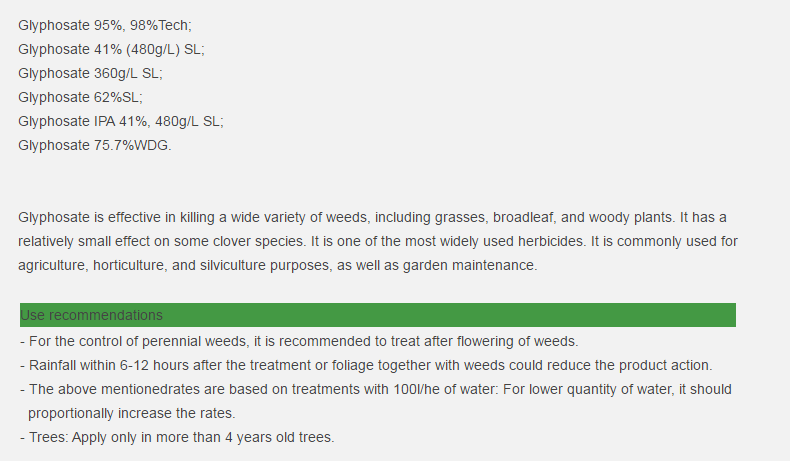Click the 'Rainfall within 6-12 hours' recommendation
This screenshot has width=790, height=461.
coord(366,365)
